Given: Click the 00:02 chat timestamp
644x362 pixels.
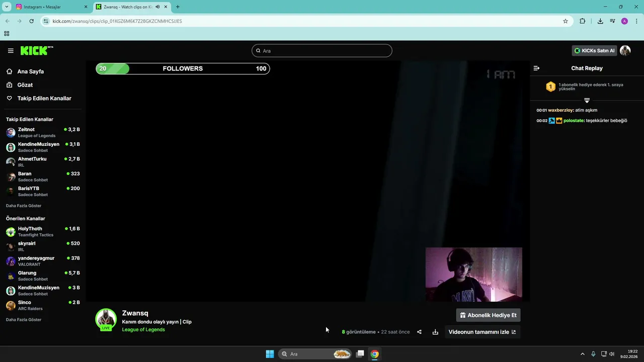Looking at the screenshot, I should coord(542,121).
